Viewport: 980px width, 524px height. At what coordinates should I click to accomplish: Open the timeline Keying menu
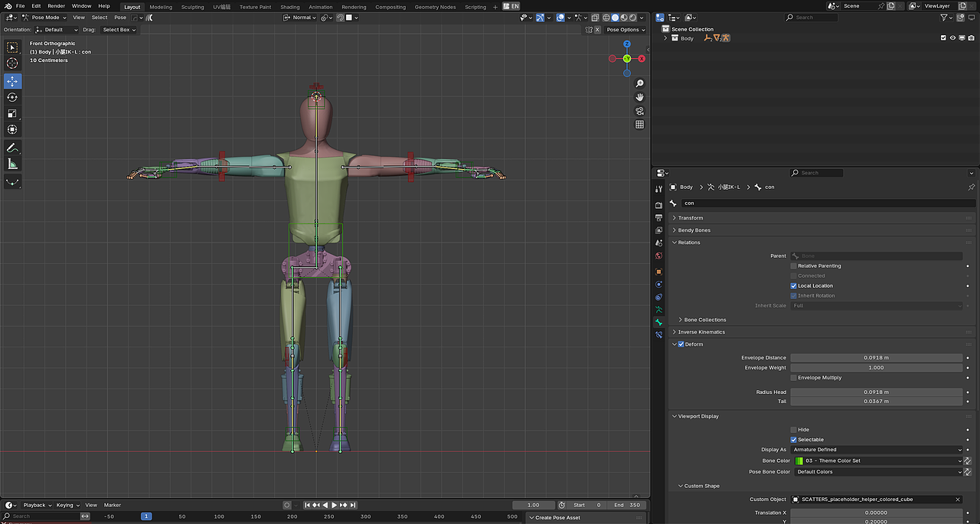pyautogui.click(x=67, y=505)
